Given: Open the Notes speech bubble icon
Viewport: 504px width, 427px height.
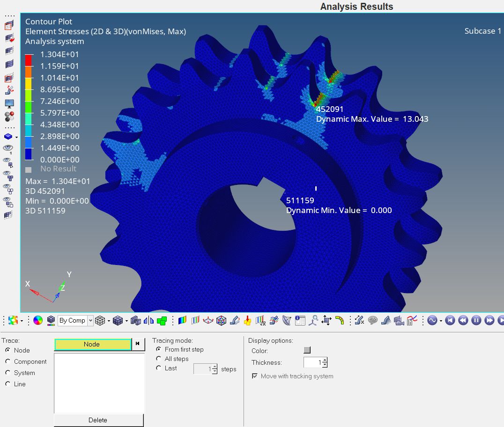Looking at the screenshot, I should (x=373, y=320).
